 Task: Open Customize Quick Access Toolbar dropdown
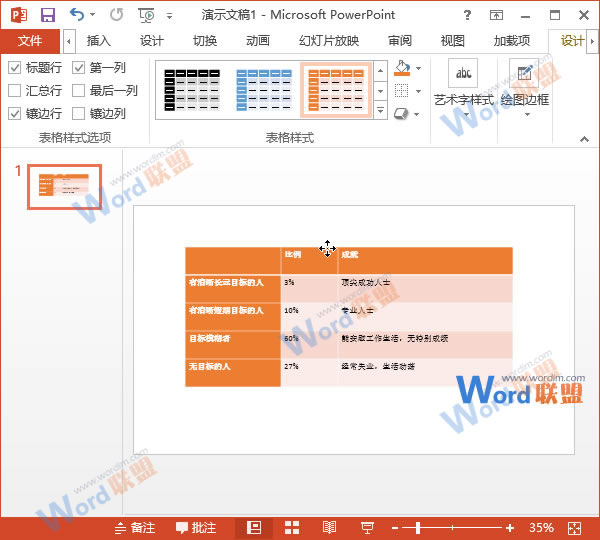(170, 16)
